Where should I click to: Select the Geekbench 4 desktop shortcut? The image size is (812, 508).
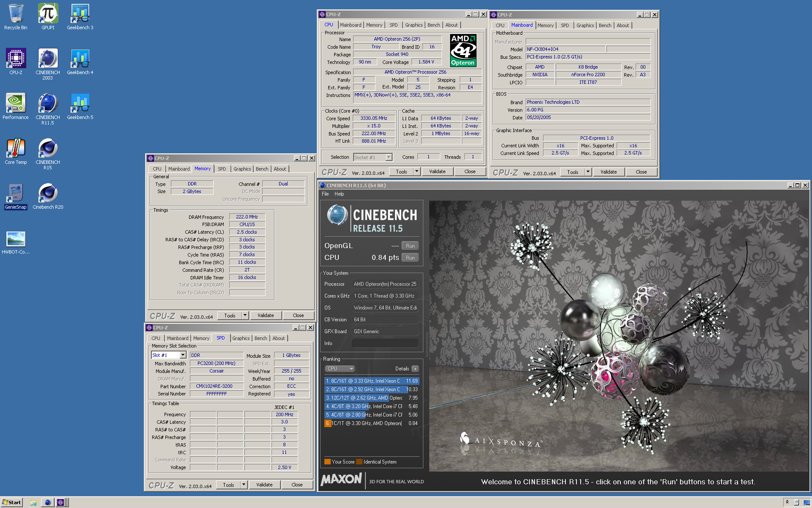coord(80,62)
